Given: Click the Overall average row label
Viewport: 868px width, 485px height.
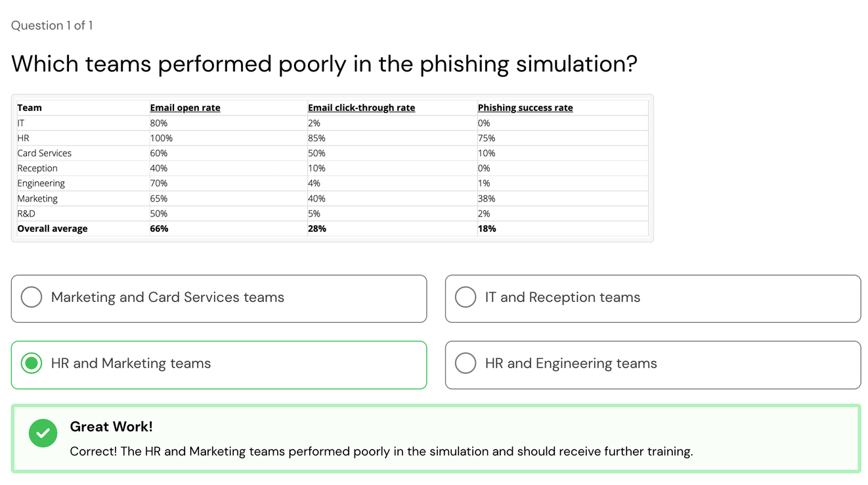Looking at the screenshot, I should tap(53, 228).
